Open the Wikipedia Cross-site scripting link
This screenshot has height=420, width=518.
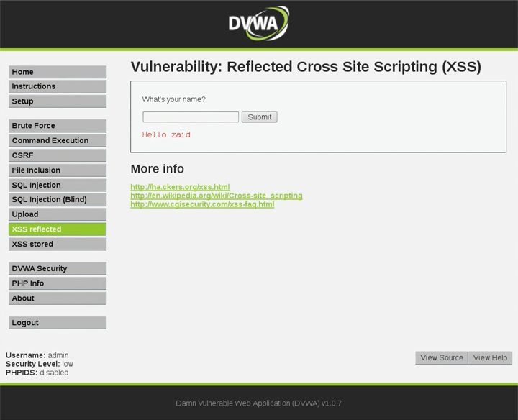(x=217, y=196)
